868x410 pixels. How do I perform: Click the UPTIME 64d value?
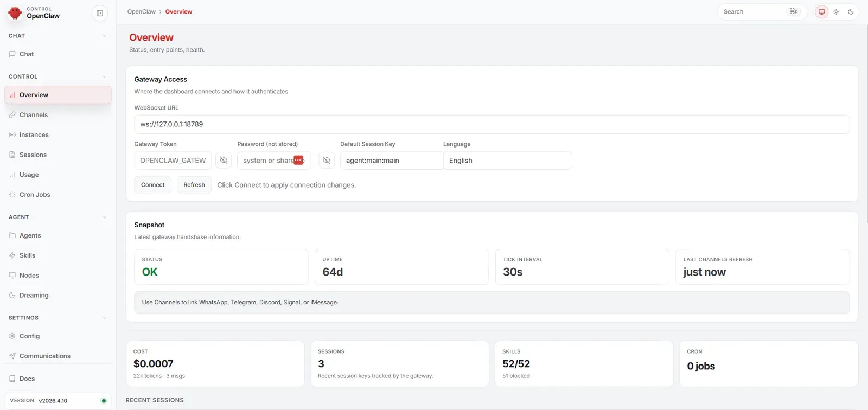(x=333, y=272)
